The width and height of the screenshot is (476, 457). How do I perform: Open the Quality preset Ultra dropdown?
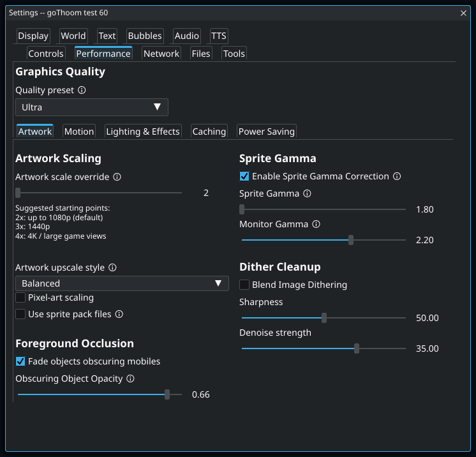[x=92, y=107]
